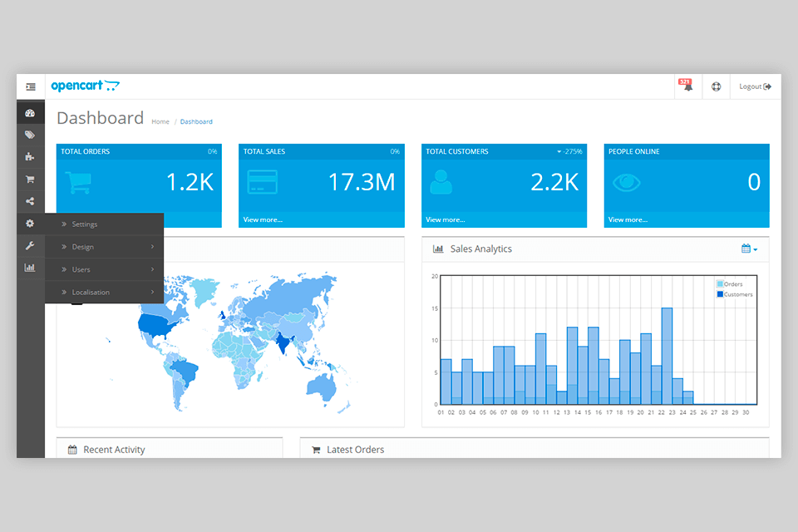The height and width of the screenshot is (532, 798).
Task: Open the Reports bar chart icon in sidebar
Action: pos(30,268)
